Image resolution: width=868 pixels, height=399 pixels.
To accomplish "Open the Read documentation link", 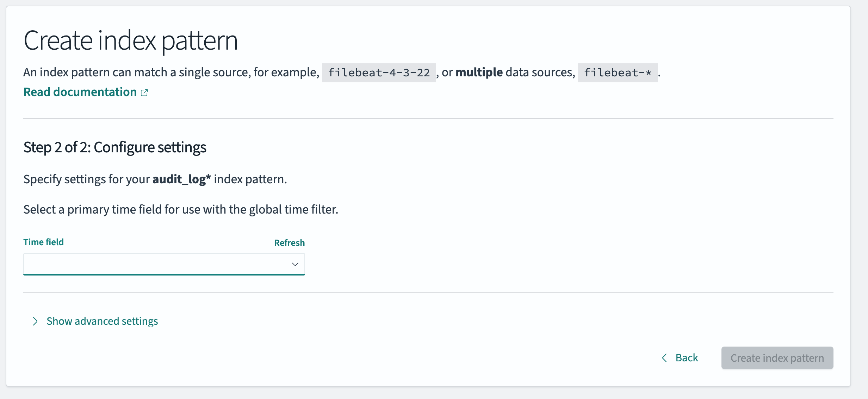I will tap(80, 92).
